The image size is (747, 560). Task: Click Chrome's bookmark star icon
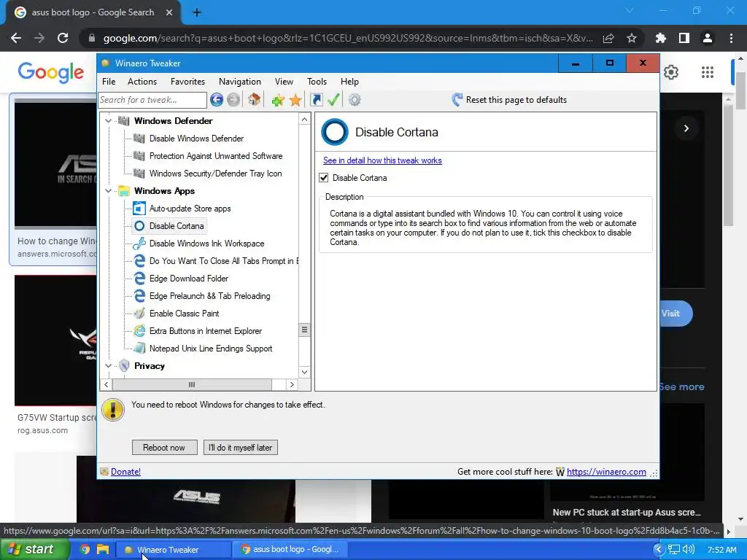click(632, 38)
